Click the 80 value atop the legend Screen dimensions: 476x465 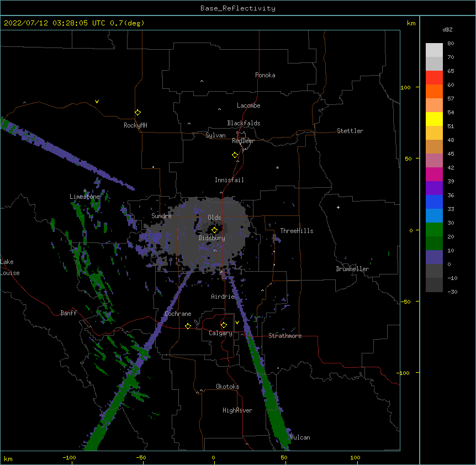tap(451, 44)
